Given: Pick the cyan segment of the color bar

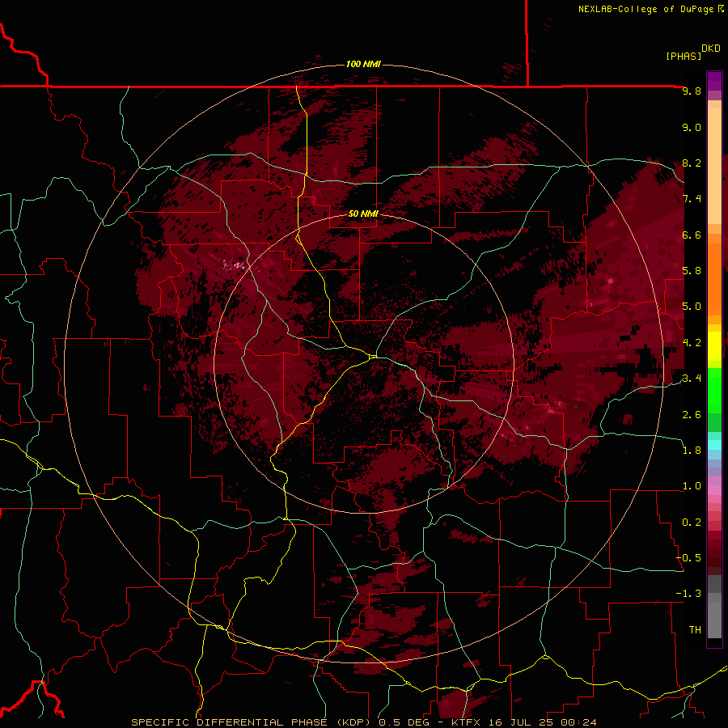Looking at the screenshot, I should [714, 445].
